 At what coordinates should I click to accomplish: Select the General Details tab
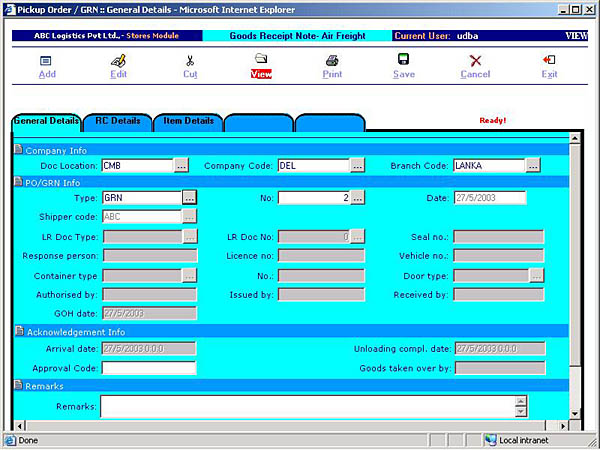click(x=46, y=122)
